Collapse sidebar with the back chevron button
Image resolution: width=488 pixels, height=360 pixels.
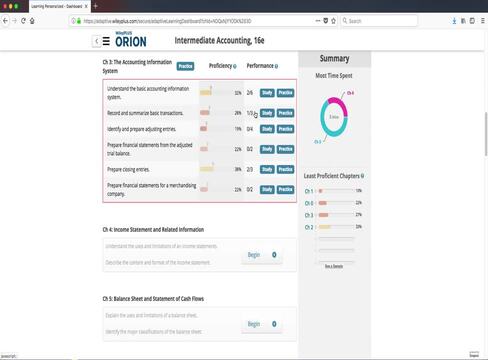tap(96, 41)
